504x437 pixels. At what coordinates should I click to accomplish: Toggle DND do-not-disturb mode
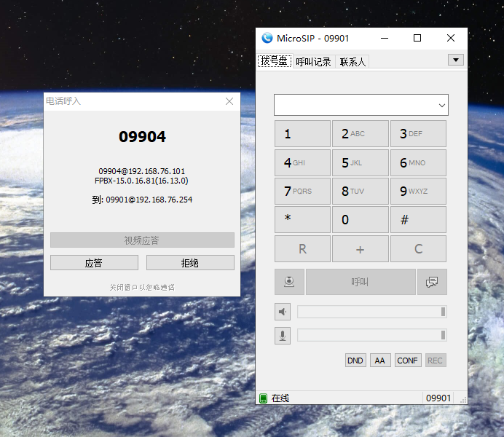(x=355, y=361)
